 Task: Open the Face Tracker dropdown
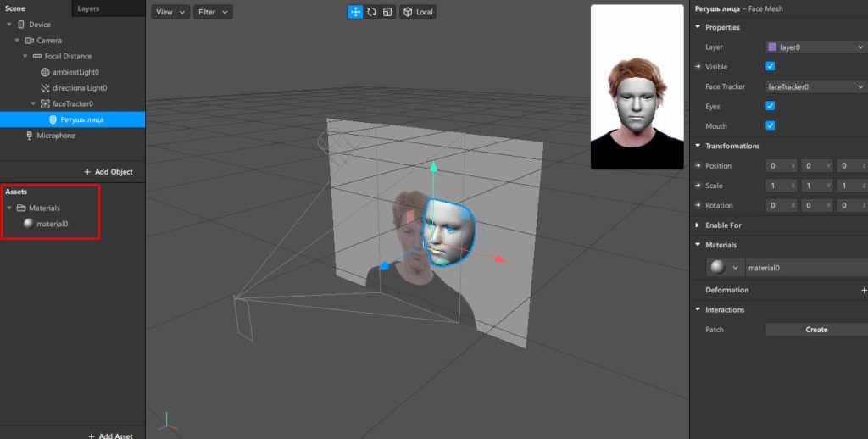(816, 87)
